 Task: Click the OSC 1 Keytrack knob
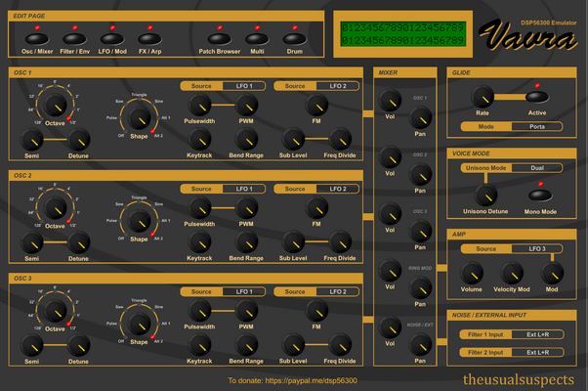pos(199,139)
